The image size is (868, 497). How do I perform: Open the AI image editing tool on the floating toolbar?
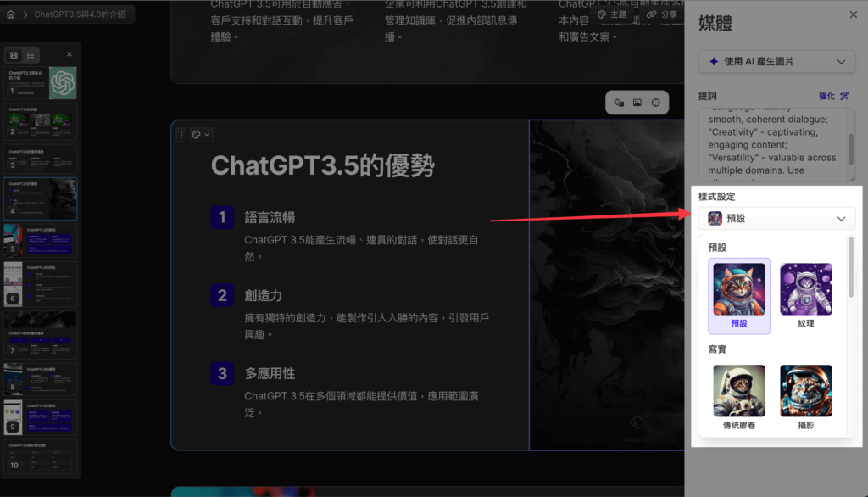[619, 103]
